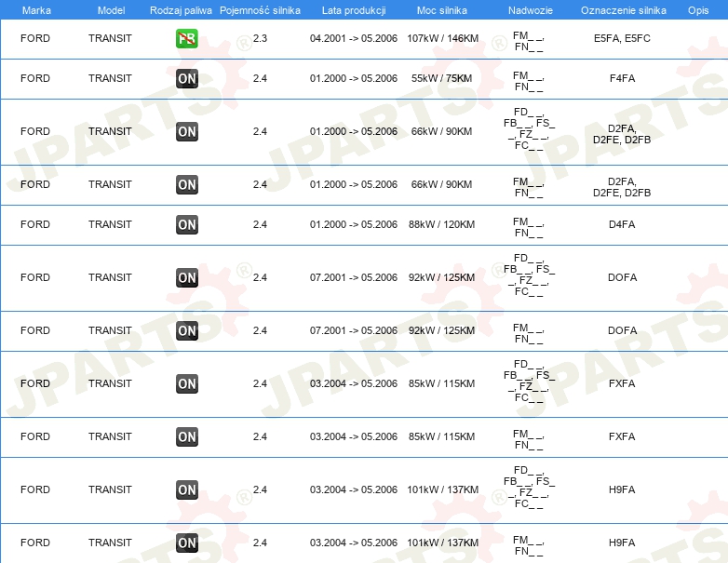The height and width of the screenshot is (563, 728).
Task: Click power value 107kW / 146KM
Action: pyautogui.click(x=442, y=38)
